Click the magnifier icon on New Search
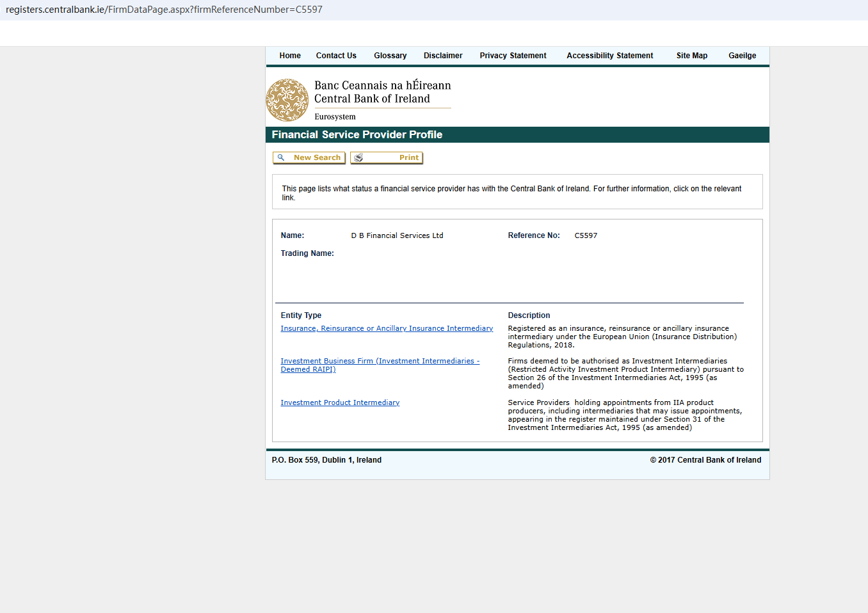This screenshot has width=868, height=613. [x=281, y=157]
